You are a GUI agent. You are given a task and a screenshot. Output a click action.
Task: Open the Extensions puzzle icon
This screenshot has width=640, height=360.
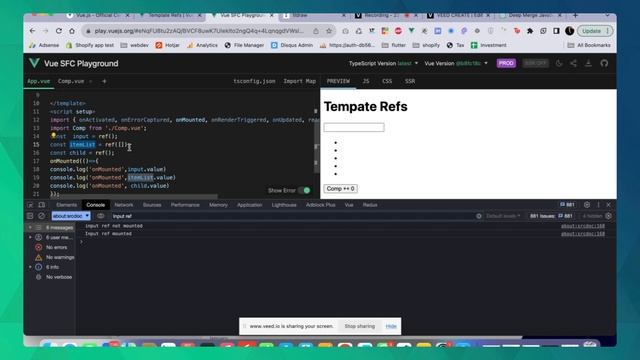coord(530,31)
